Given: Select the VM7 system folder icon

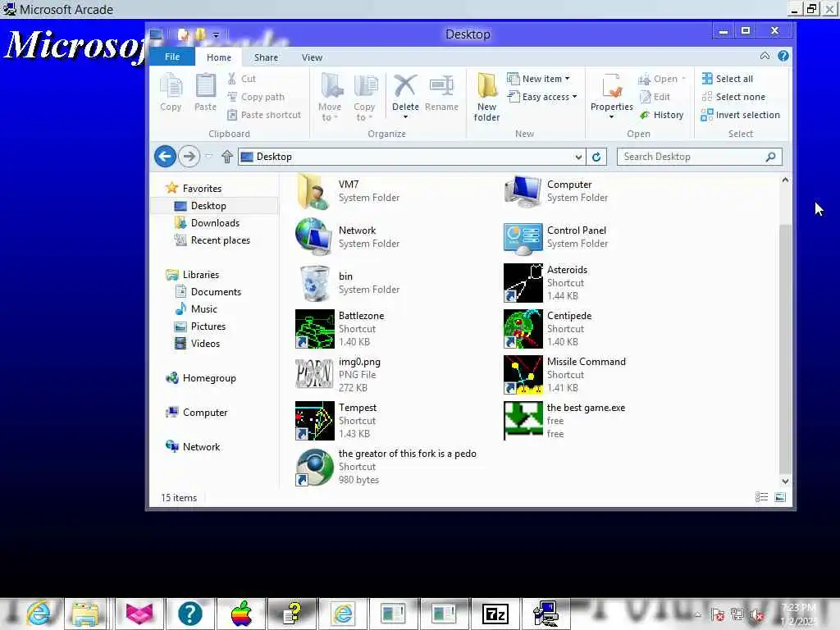Looking at the screenshot, I should pos(314,191).
